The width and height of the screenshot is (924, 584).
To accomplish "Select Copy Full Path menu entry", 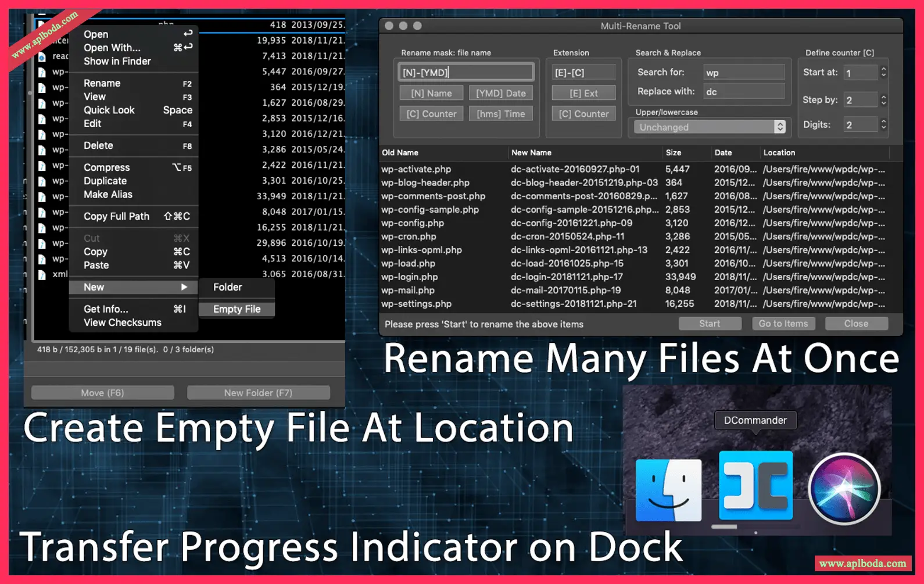I will (x=134, y=216).
